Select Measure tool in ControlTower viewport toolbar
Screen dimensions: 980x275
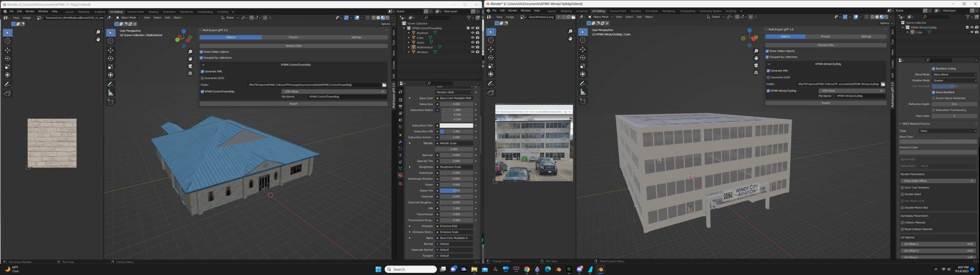coord(111,93)
